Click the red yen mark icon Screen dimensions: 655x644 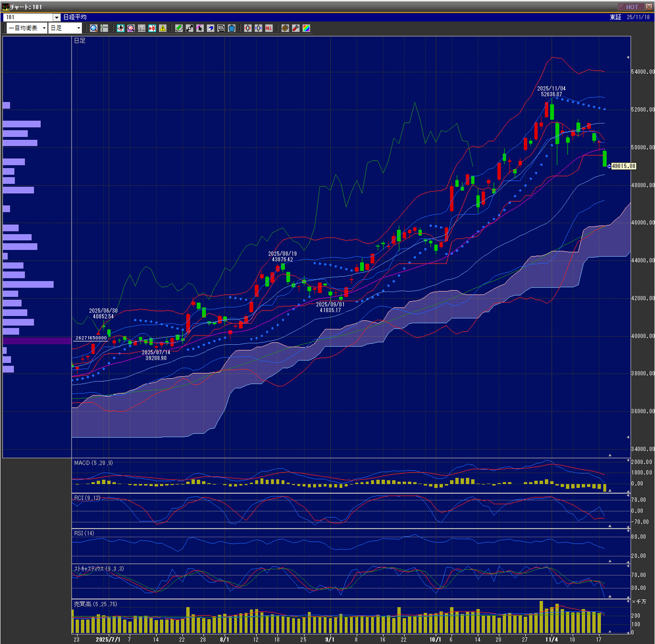[x=152, y=28]
